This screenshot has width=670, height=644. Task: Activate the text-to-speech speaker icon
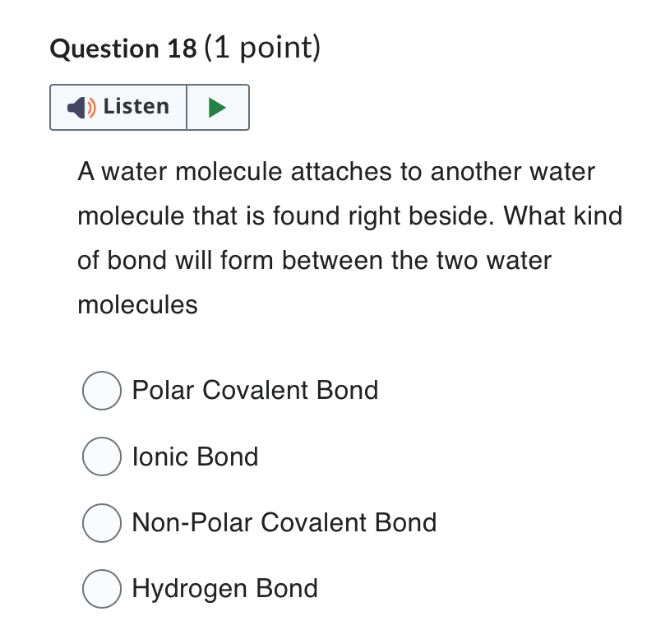(x=80, y=107)
